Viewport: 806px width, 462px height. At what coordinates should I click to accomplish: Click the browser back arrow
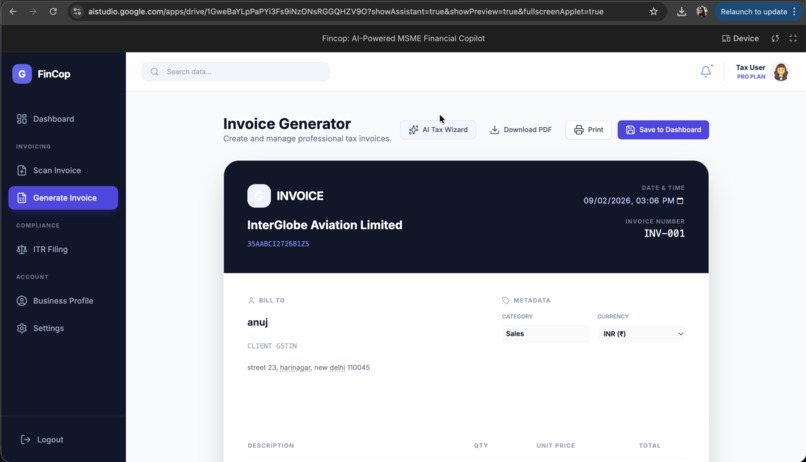coord(13,11)
